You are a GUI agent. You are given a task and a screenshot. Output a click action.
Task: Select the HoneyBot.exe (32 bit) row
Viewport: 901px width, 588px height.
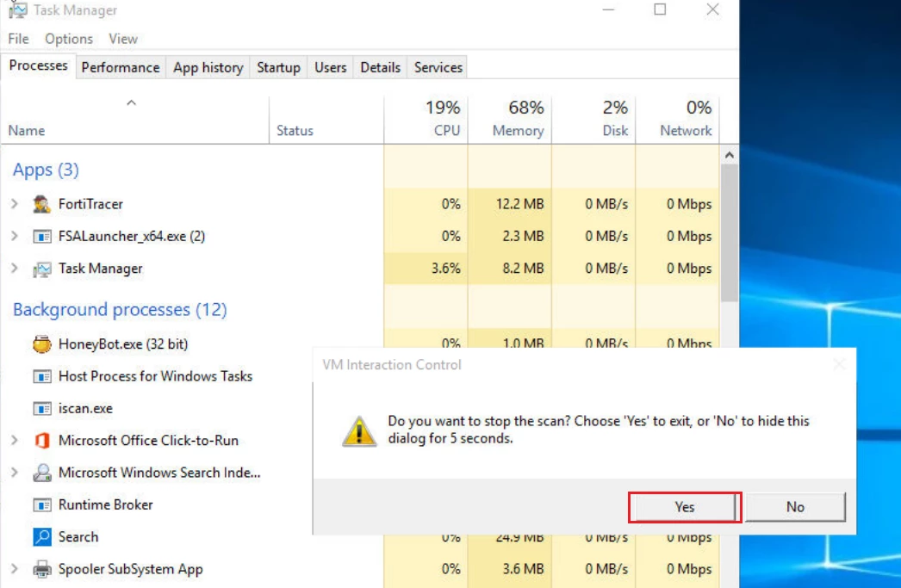coord(123,344)
